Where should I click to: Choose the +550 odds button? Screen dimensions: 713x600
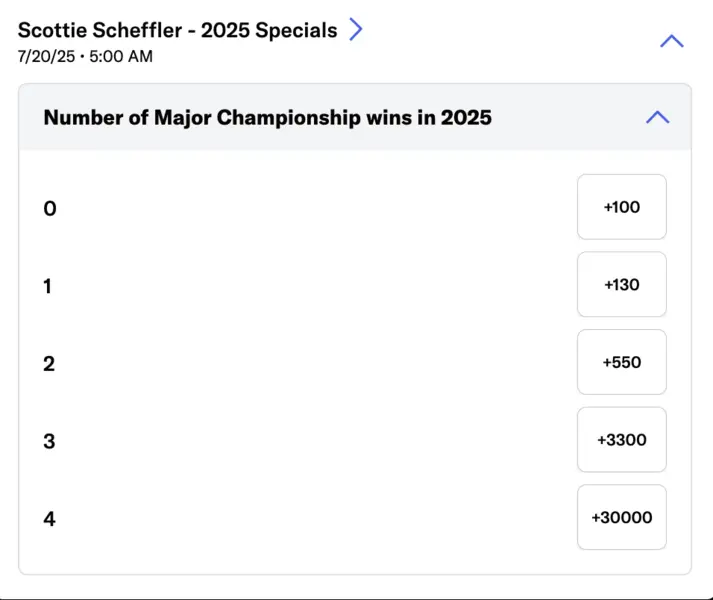[621, 362]
